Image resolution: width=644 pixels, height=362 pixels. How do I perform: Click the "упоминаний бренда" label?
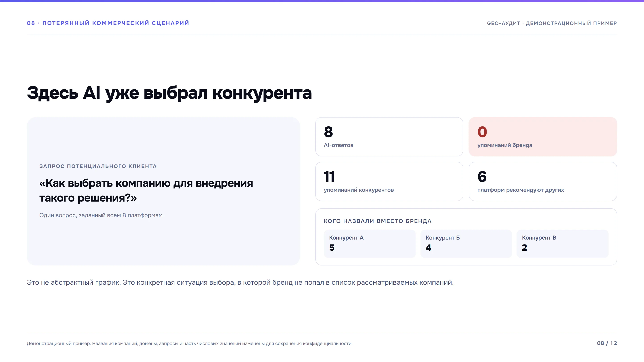pyautogui.click(x=504, y=145)
